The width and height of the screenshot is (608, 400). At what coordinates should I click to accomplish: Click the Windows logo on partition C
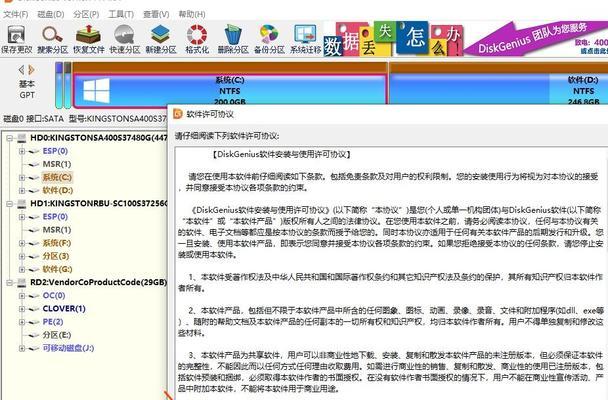pos(96,90)
